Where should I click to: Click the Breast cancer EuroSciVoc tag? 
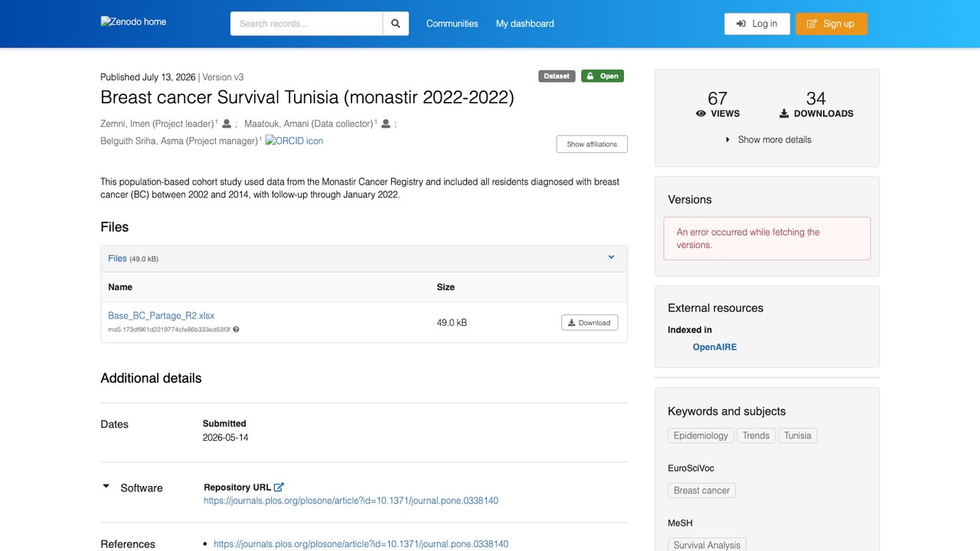(702, 491)
